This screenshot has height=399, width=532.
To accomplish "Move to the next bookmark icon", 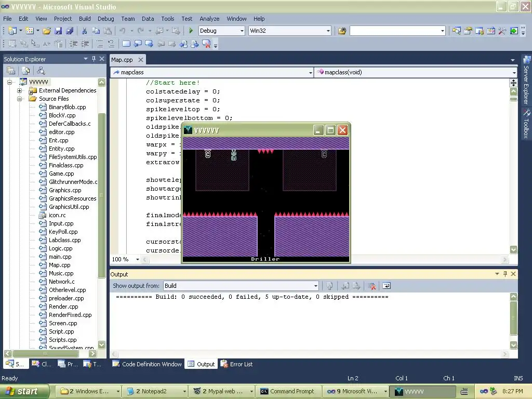I will pyautogui.click(x=149, y=44).
